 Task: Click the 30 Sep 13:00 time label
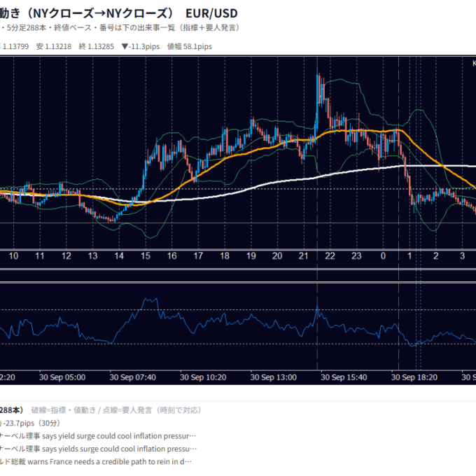coord(274,377)
